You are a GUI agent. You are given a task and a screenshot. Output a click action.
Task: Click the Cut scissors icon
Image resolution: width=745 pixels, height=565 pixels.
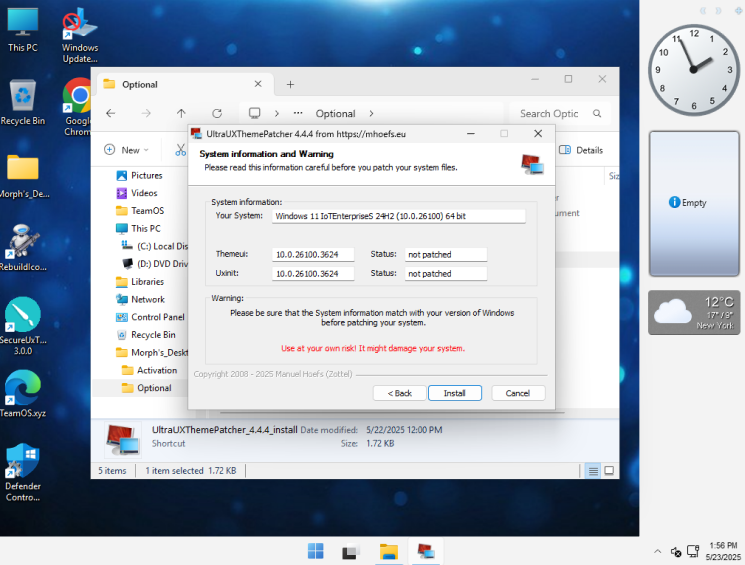click(181, 150)
